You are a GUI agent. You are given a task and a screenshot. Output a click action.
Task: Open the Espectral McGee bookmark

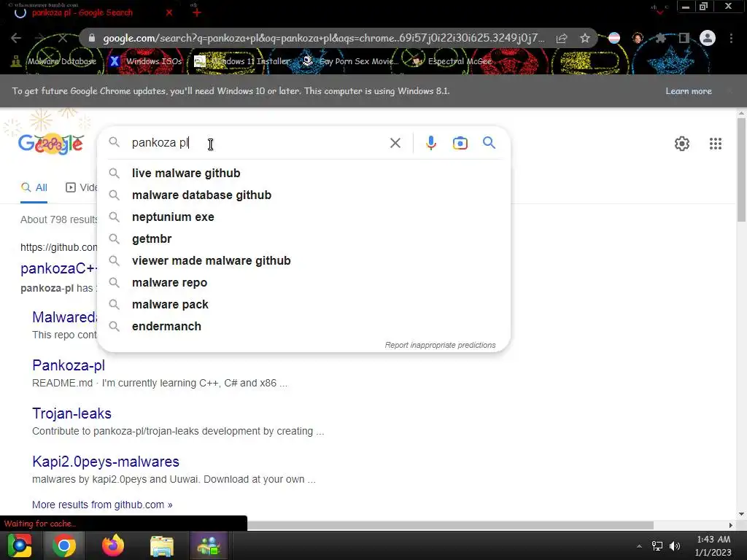452,61
